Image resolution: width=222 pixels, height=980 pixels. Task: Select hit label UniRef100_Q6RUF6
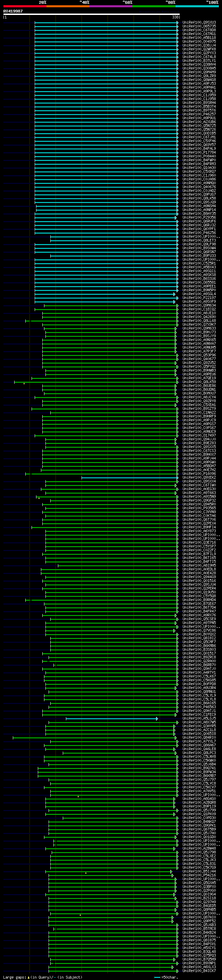[199, 221]
